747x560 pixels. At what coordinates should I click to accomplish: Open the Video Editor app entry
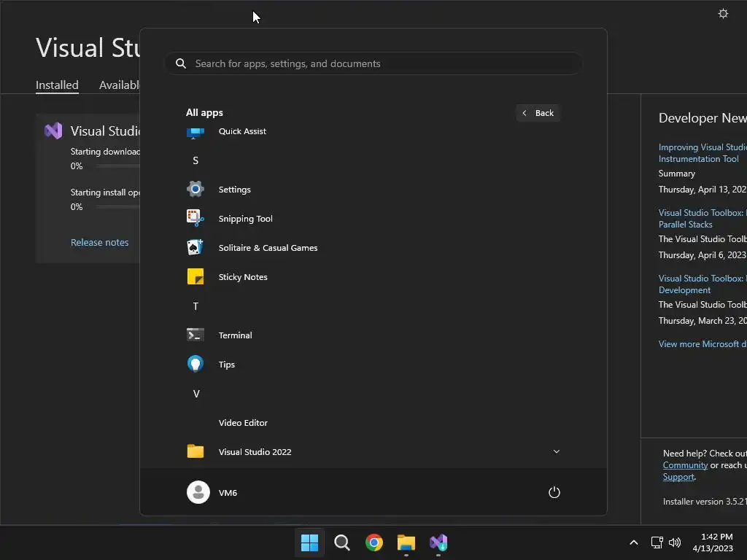click(x=243, y=422)
